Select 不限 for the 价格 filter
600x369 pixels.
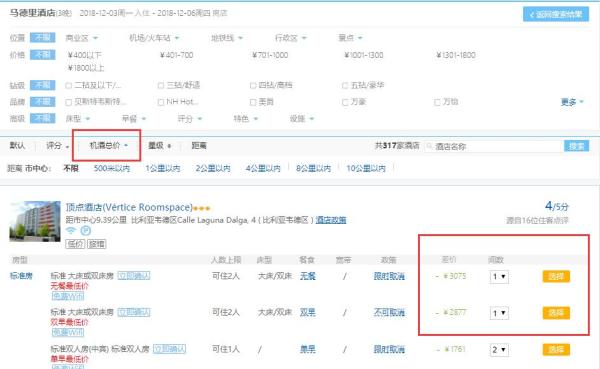42,55
